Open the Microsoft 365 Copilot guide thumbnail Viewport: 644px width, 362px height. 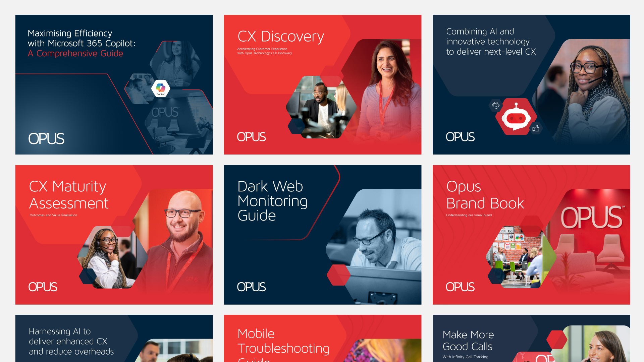[114, 84]
